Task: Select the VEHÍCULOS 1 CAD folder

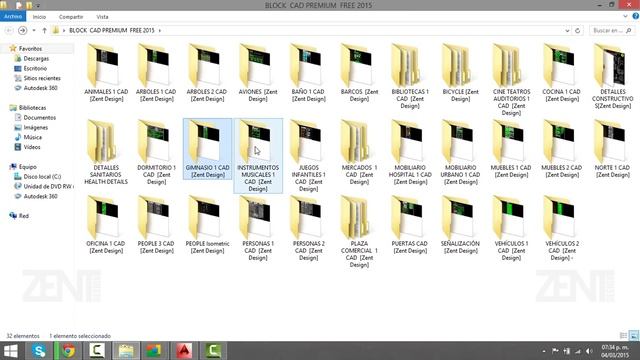Action: 511,228
